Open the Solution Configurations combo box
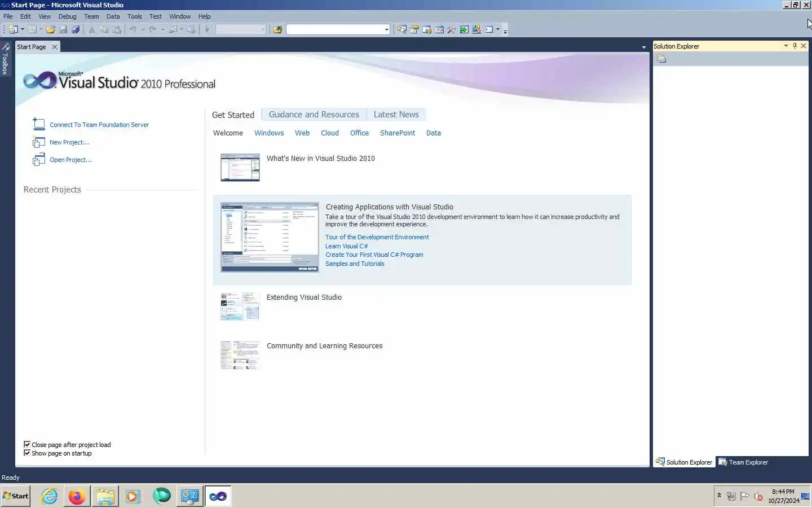The height and width of the screenshot is (508, 812). pos(241,29)
